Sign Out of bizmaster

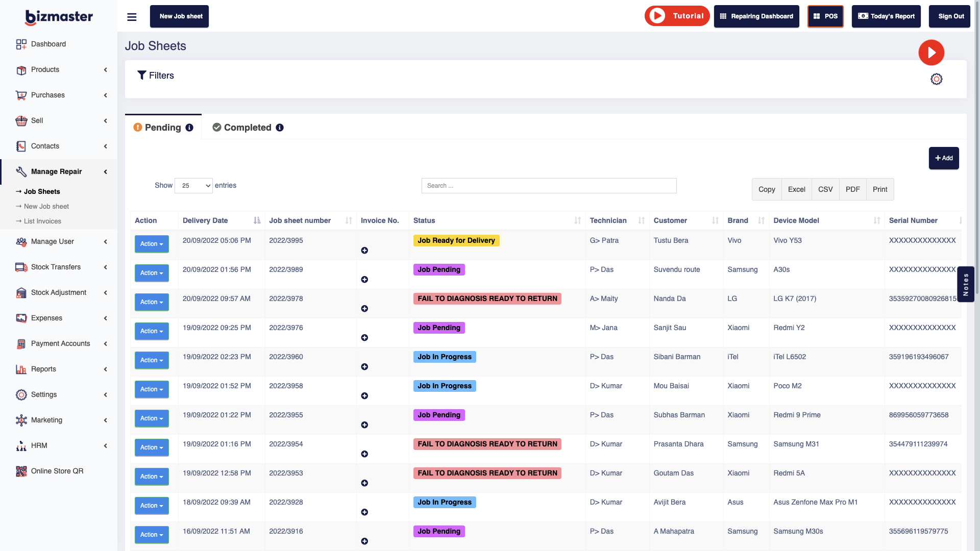[949, 16]
